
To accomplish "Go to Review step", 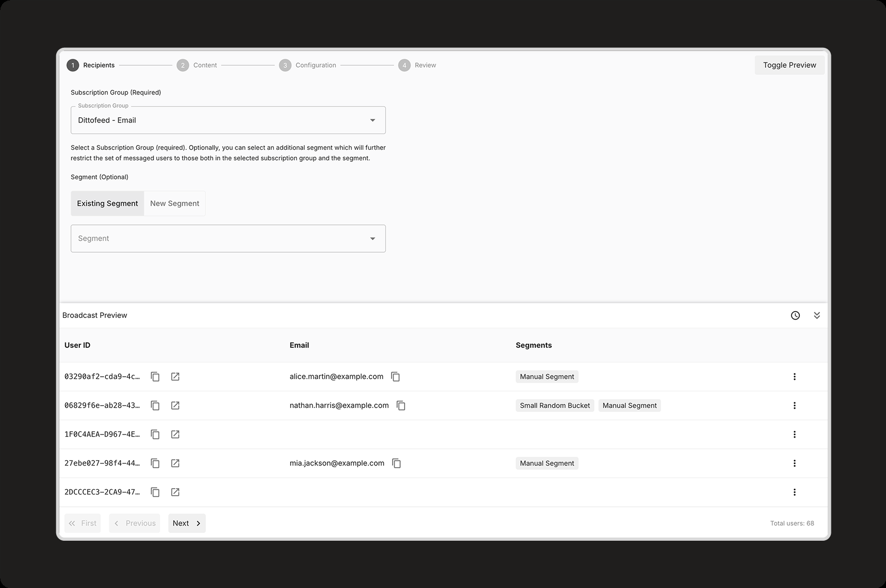I will pos(418,65).
